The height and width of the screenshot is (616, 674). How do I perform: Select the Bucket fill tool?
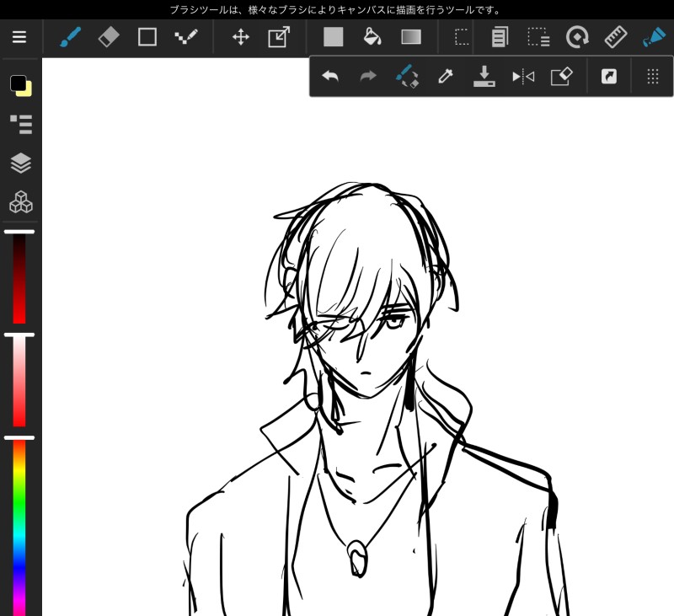pyautogui.click(x=372, y=37)
